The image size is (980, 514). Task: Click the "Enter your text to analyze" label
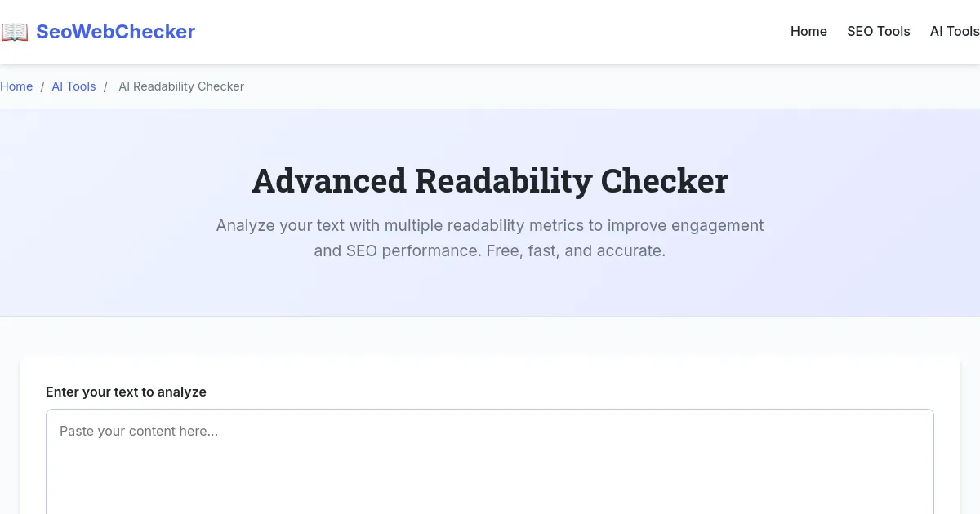point(126,392)
